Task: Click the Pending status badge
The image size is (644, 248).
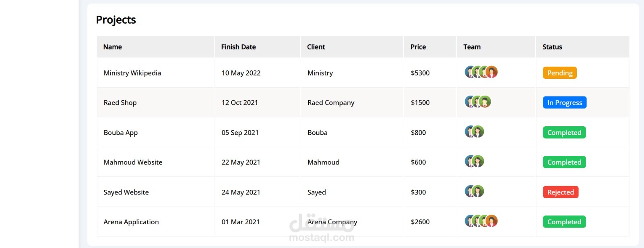Action: click(x=559, y=73)
